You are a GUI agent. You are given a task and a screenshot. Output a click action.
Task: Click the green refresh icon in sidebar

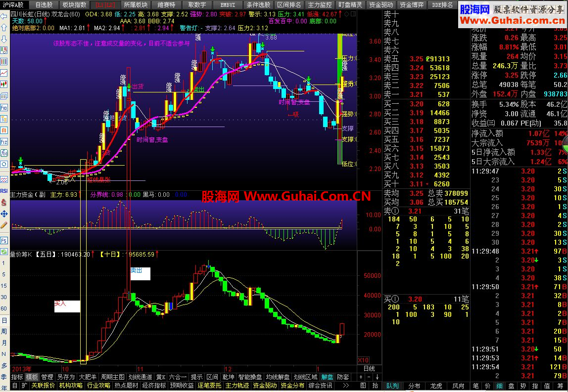pos(4,252)
